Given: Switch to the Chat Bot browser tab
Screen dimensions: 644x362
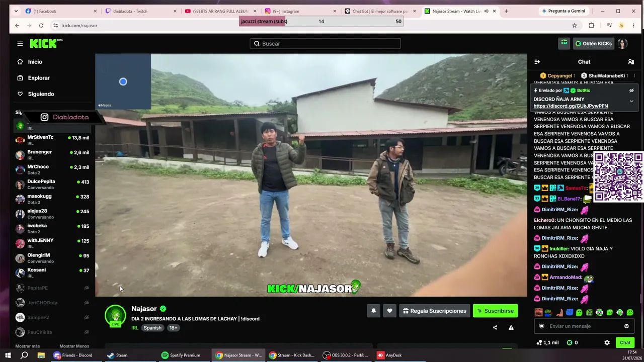Looking at the screenshot, I should [x=381, y=11].
